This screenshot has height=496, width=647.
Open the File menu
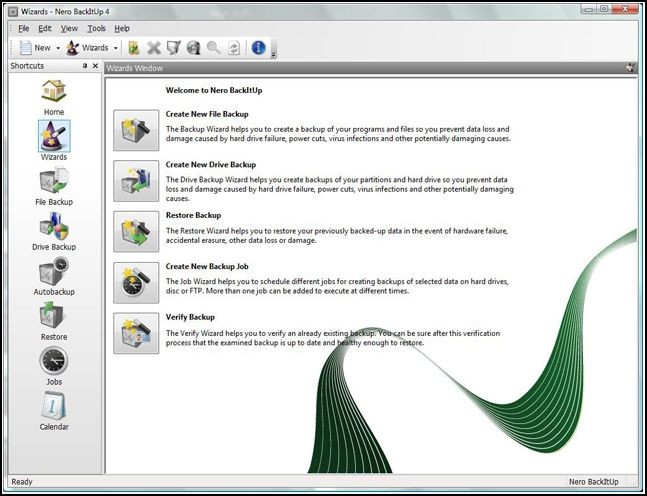pyautogui.click(x=24, y=28)
